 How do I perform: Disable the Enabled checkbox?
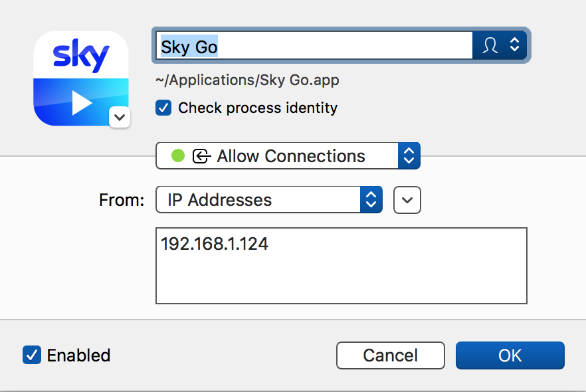(31, 355)
